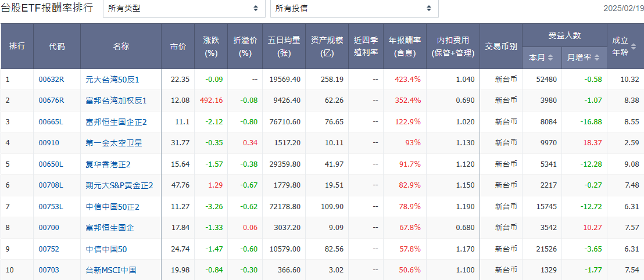Click the 代码 column header
644x280 pixels.
pyautogui.click(x=57, y=46)
